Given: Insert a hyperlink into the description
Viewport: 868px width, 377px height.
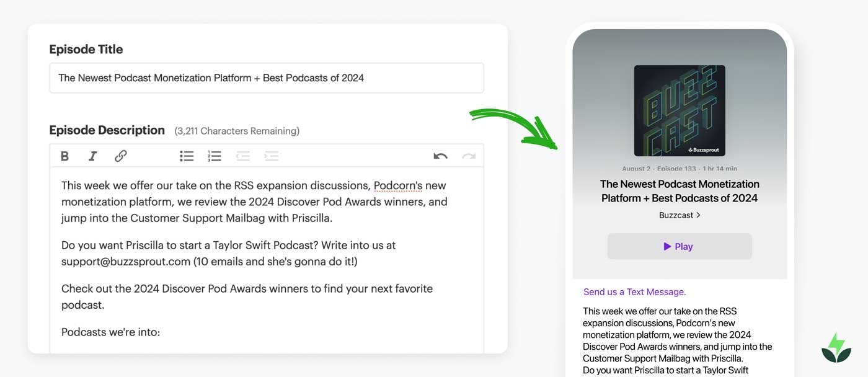Looking at the screenshot, I should coord(120,156).
